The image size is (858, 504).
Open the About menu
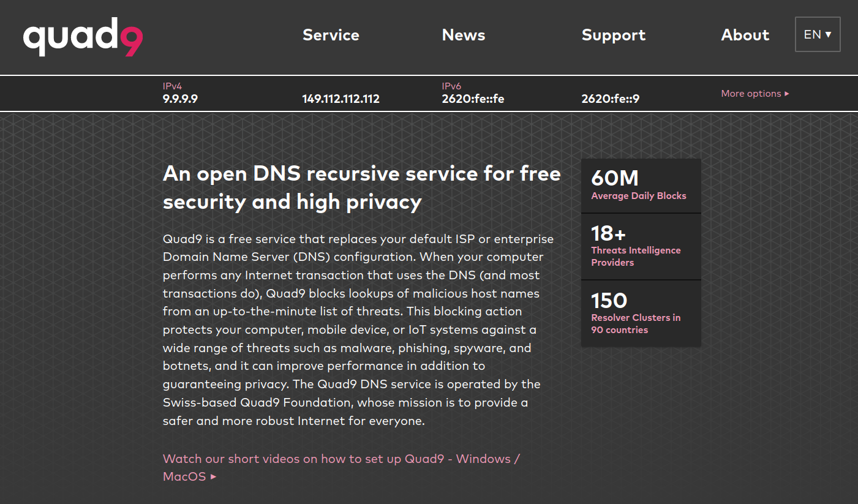coord(745,35)
